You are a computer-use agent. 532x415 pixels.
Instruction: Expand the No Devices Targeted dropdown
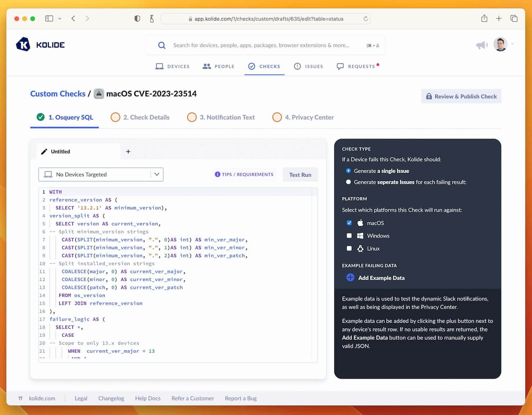pyautogui.click(x=101, y=174)
